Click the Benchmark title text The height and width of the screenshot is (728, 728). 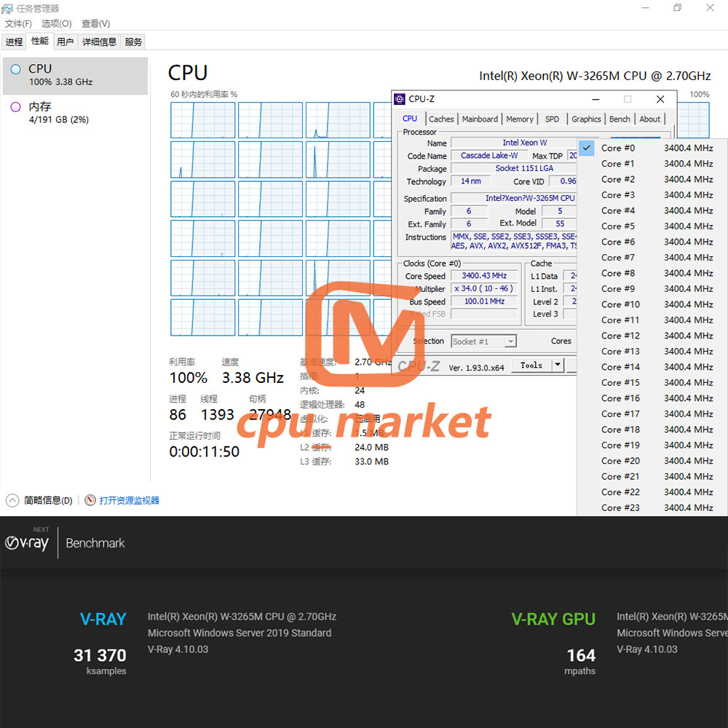pos(95,543)
